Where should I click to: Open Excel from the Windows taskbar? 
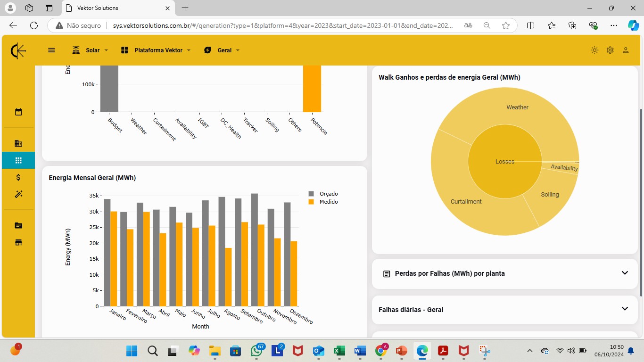338,351
